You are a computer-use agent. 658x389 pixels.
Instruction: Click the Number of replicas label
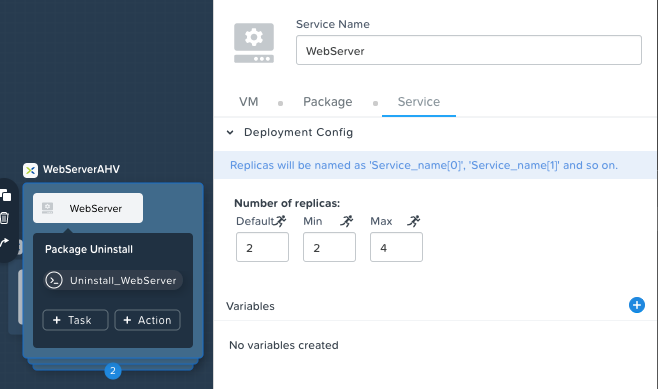(x=287, y=204)
